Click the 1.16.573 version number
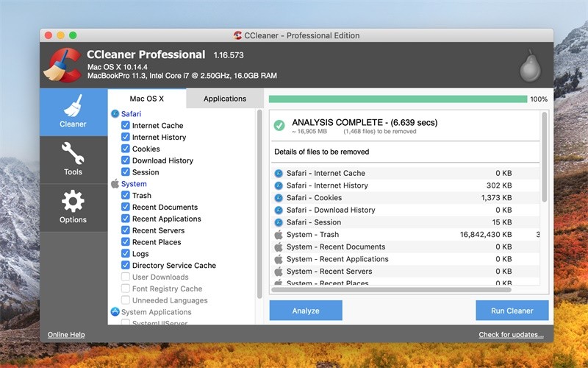 (229, 55)
